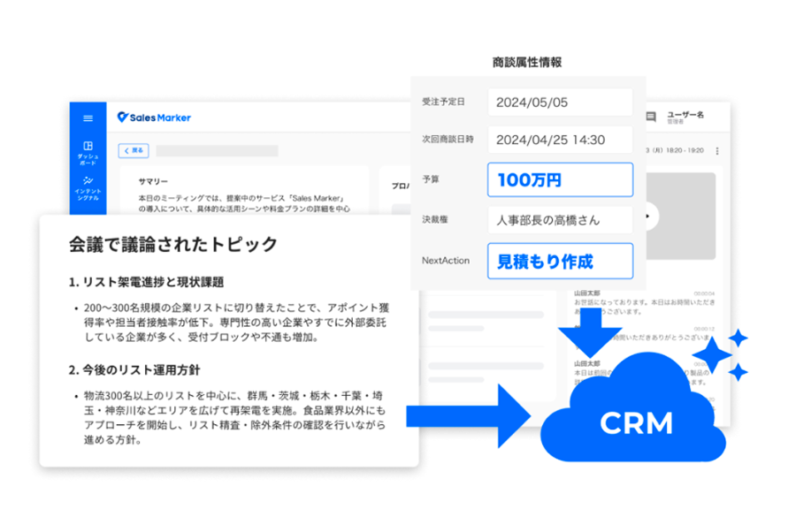Click the blue CRM cloud icon
Image resolution: width=796 pixels, height=532 pixels.
pos(636,416)
